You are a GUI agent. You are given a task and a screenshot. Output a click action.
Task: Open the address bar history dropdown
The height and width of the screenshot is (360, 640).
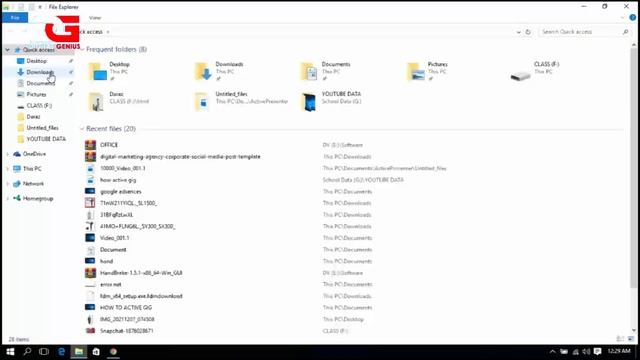[x=518, y=32]
